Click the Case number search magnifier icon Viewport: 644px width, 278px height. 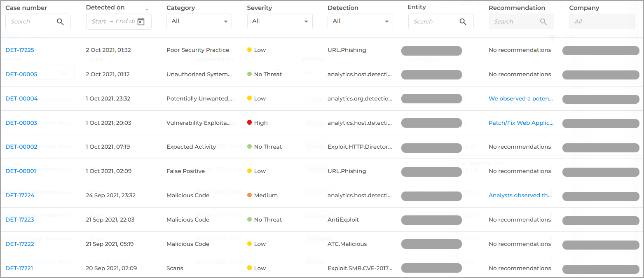tap(60, 22)
